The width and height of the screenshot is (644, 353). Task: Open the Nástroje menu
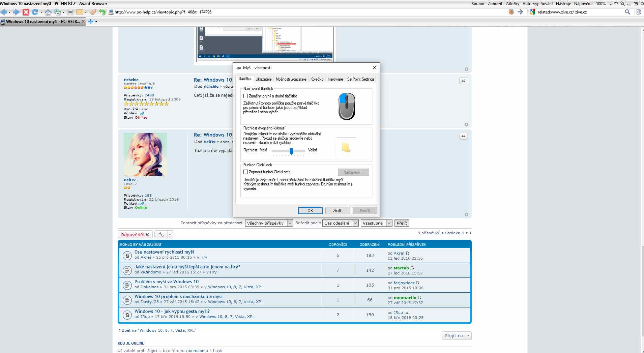(563, 4)
